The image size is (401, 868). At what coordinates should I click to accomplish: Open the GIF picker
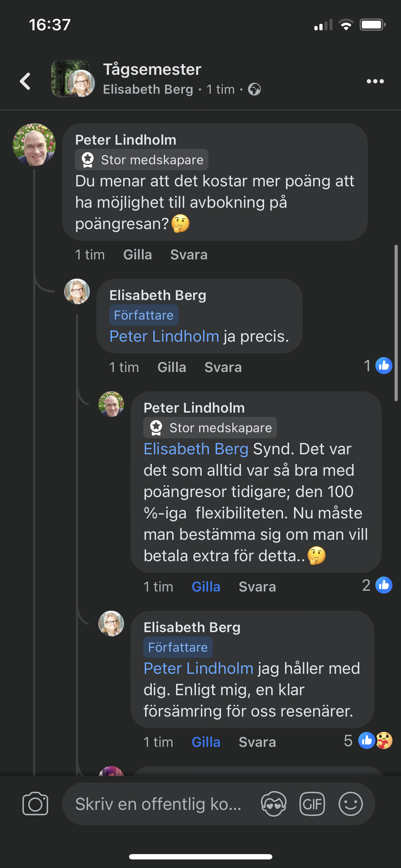[x=312, y=804]
